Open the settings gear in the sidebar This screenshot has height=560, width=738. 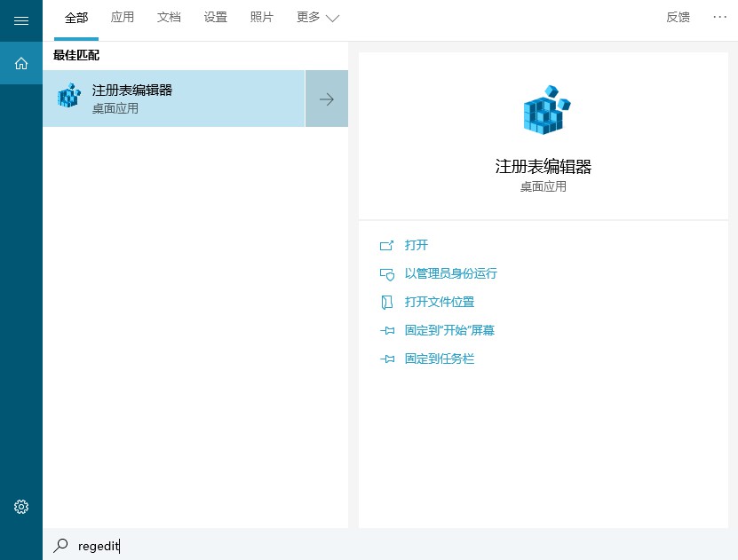pyautogui.click(x=21, y=507)
